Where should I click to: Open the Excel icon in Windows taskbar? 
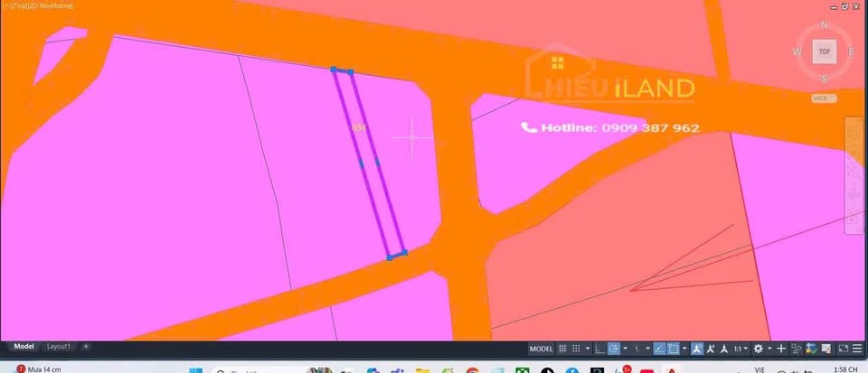click(522, 369)
